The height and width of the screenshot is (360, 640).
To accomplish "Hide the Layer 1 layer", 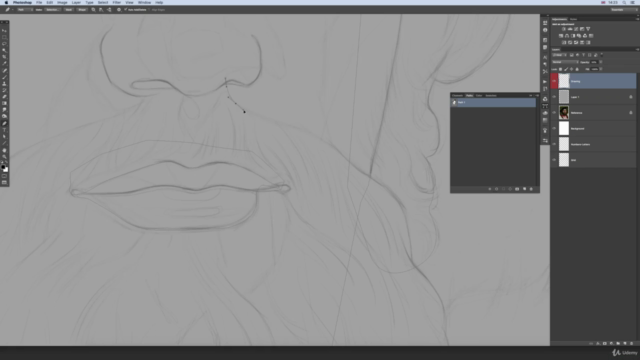I will [x=554, y=97].
